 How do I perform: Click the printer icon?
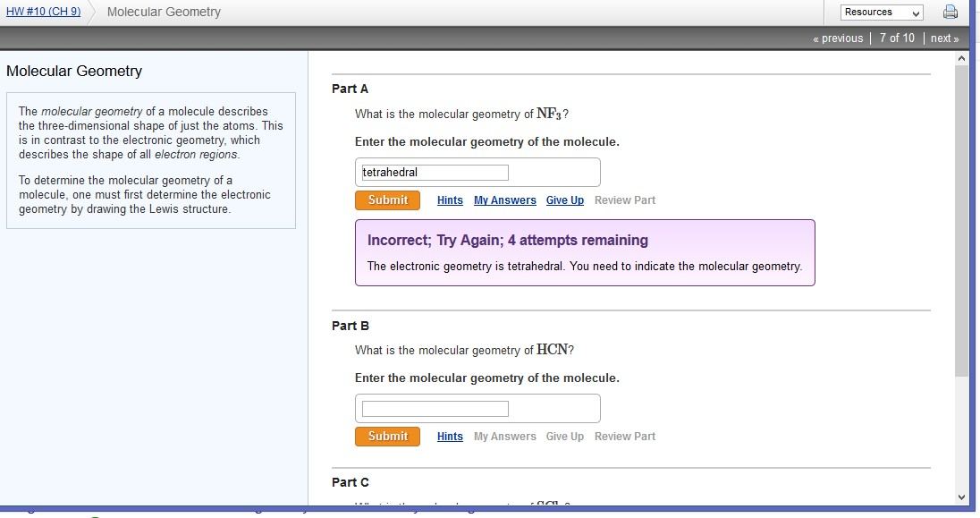coord(950,13)
